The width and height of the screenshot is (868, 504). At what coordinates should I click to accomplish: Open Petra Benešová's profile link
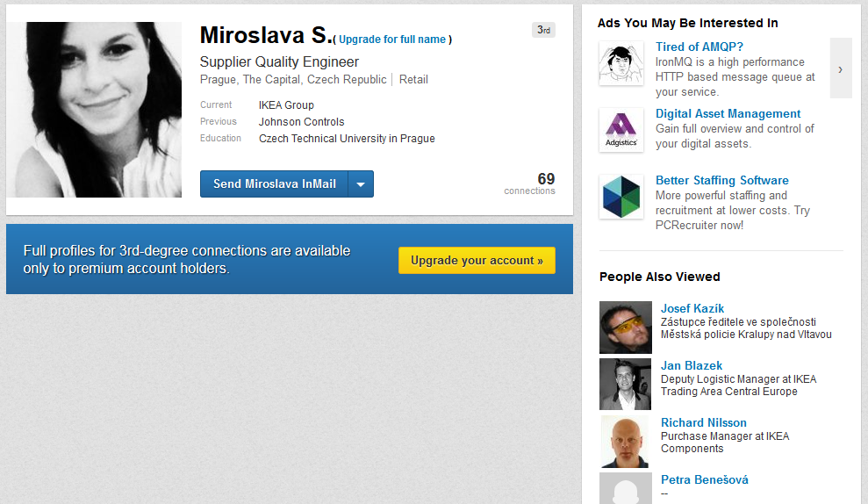click(704, 479)
